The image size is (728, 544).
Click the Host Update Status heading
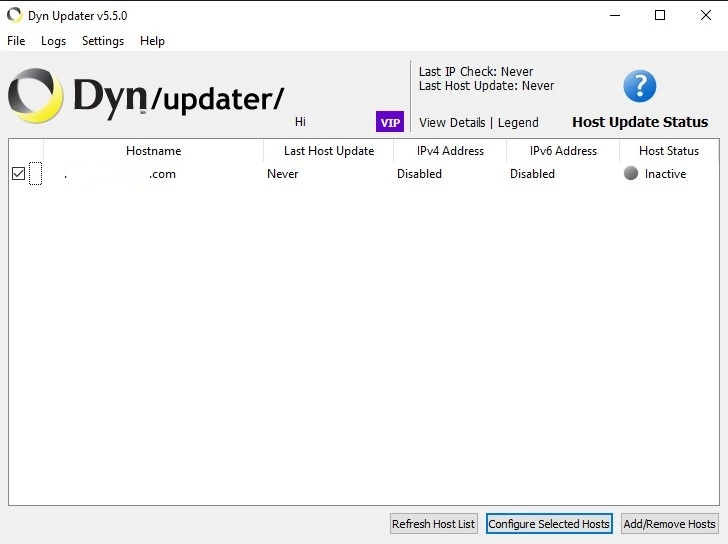coord(640,122)
